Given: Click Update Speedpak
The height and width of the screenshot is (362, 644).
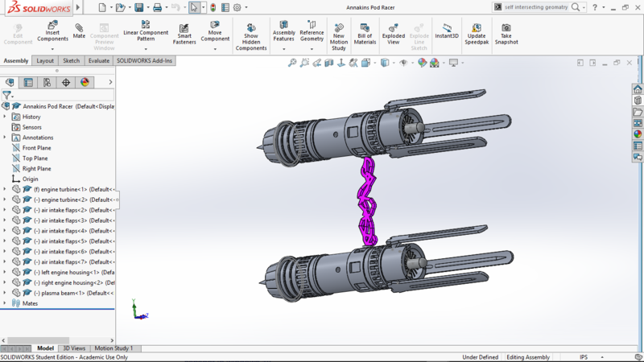Looking at the screenshot, I should (x=477, y=34).
